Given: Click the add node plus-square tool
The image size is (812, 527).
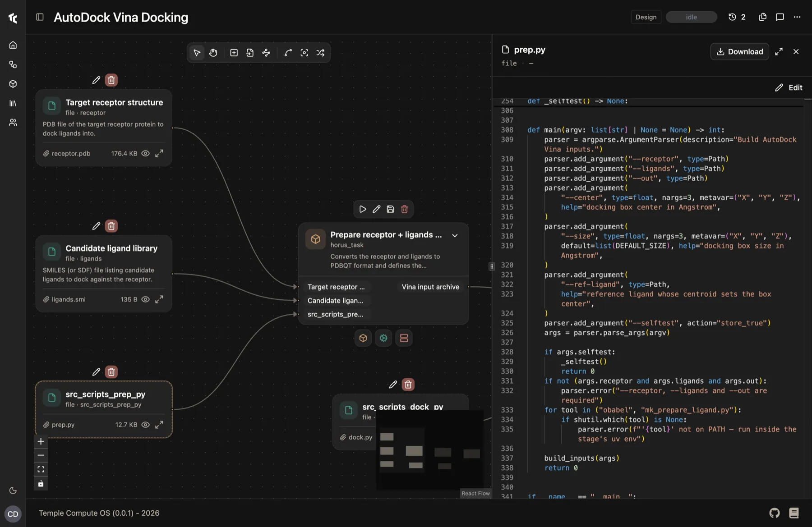Looking at the screenshot, I should pos(234,53).
